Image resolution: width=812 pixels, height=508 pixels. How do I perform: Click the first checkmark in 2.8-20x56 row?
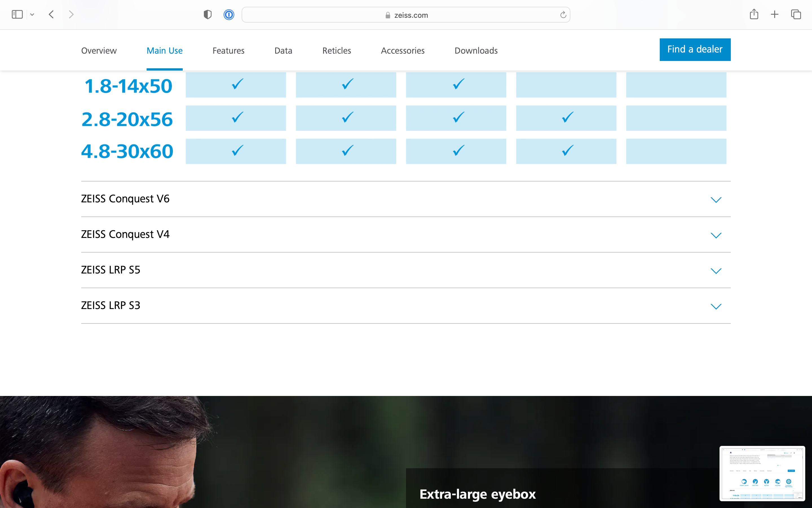click(238, 117)
